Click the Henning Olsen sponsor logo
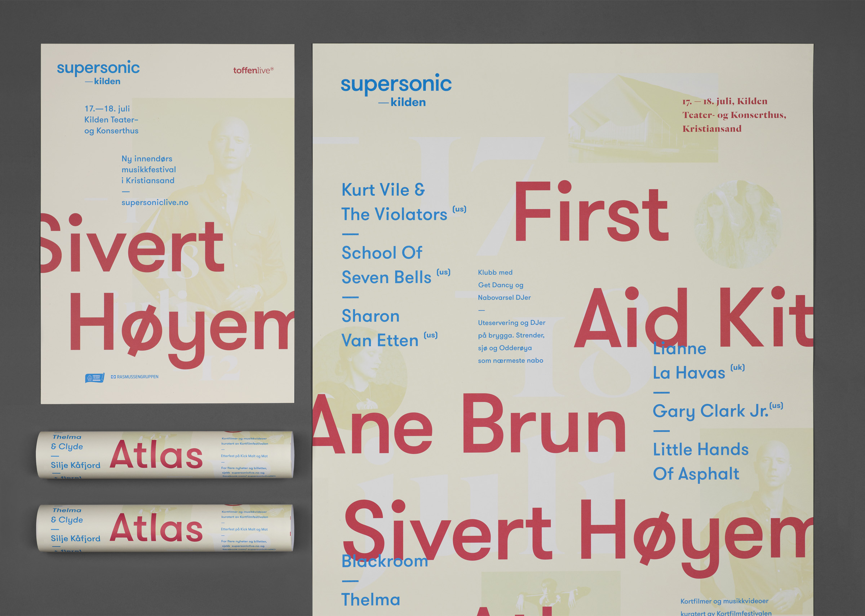This screenshot has height=616, width=865. [94, 377]
